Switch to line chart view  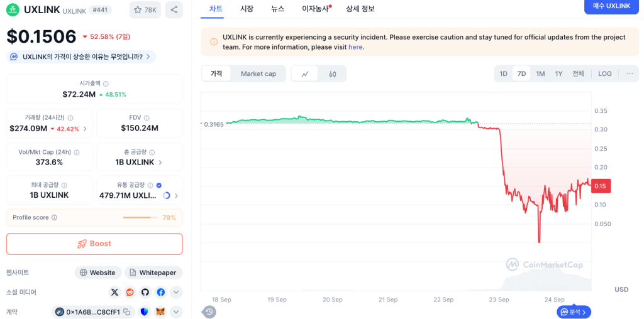[305, 74]
